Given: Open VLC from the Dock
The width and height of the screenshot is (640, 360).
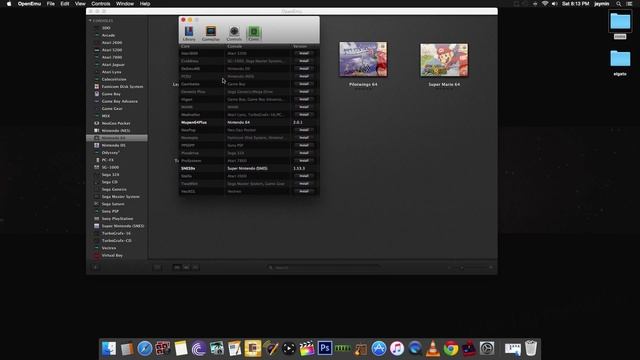Looking at the screenshot, I should (x=433, y=349).
